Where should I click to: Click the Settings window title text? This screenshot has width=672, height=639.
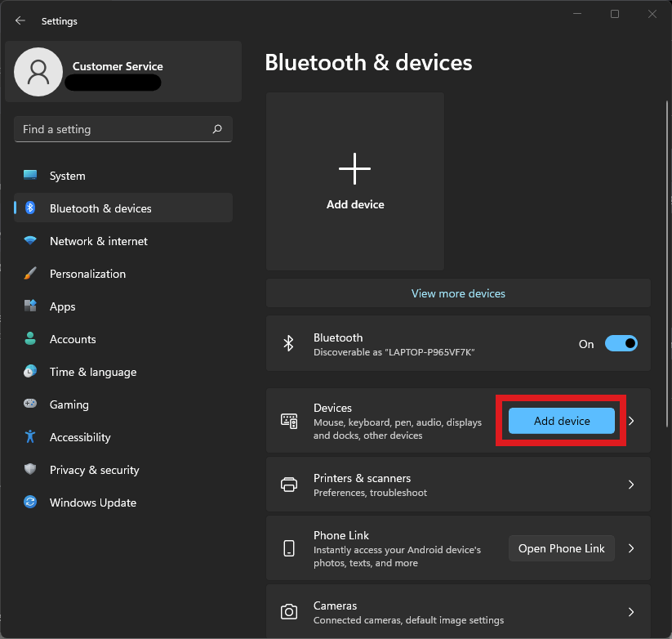(x=59, y=21)
